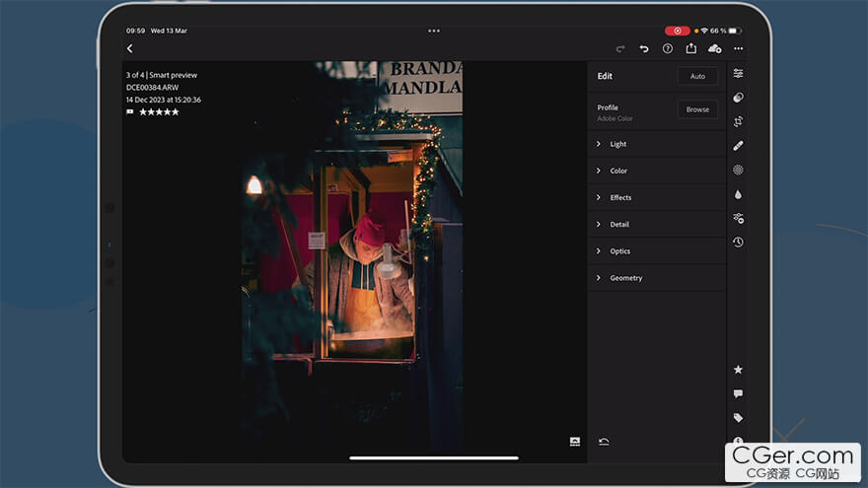Click the capture date '14 Dec 2023' text
Image resolution: width=868 pixels, height=488 pixels.
tap(164, 100)
